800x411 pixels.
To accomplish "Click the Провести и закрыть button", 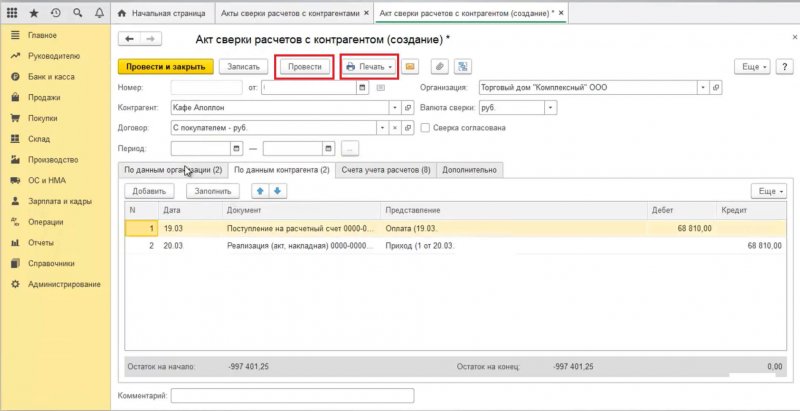I will 166,66.
